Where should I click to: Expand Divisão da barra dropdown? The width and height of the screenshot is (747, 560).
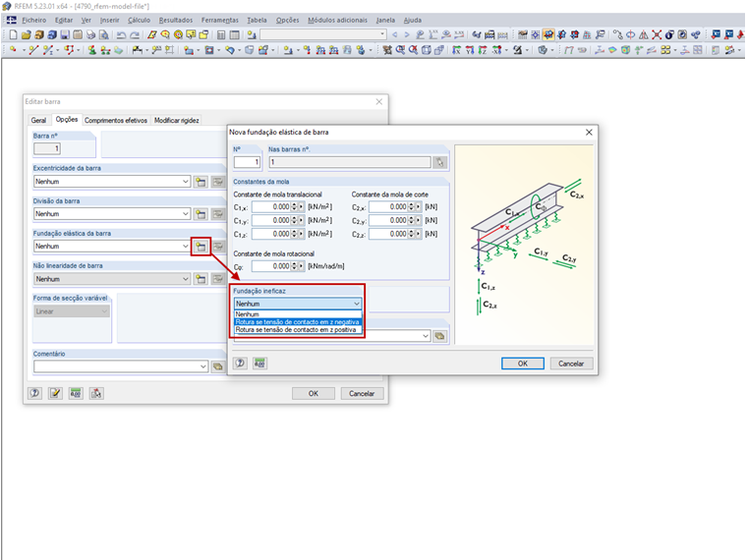click(x=186, y=214)
